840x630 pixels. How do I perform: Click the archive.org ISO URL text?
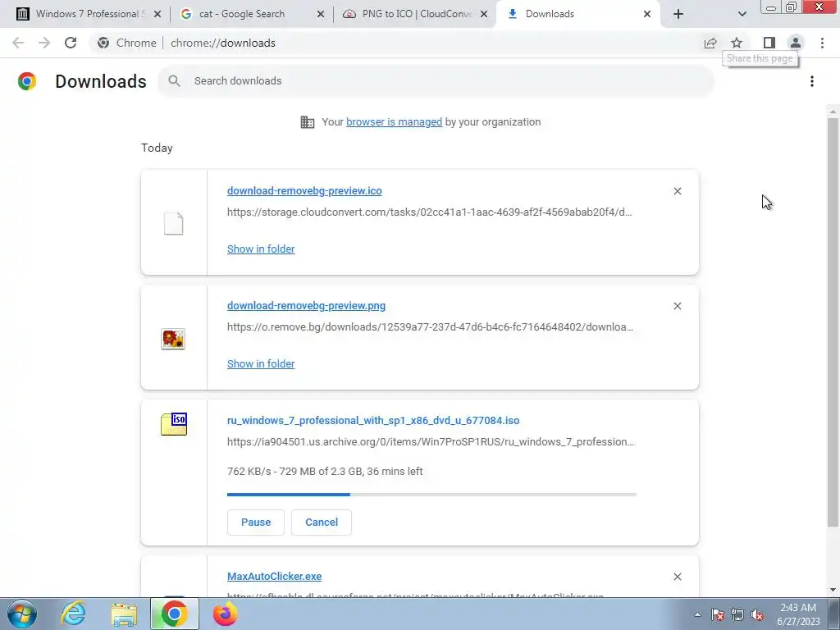[431, 442]
